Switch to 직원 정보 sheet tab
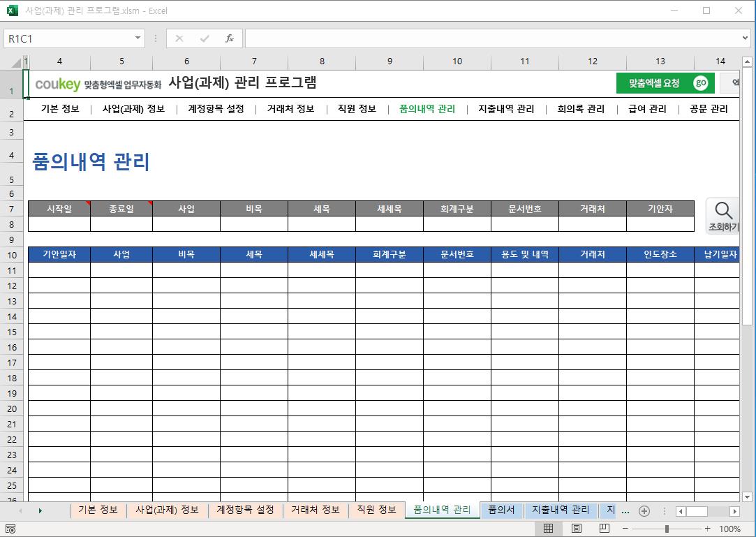The width and height of the screenshot is (756, 537). coord(376,510)
